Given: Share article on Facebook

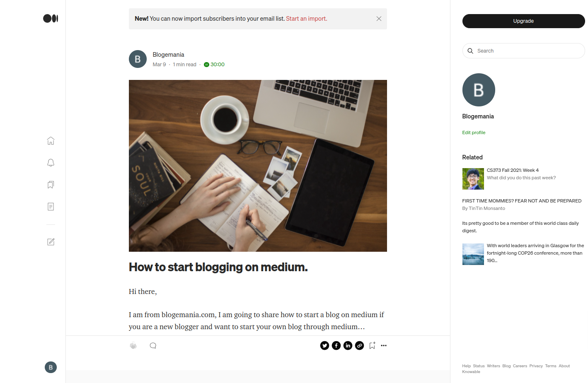Looking at the screenshot, I should (x=336, y=345).
